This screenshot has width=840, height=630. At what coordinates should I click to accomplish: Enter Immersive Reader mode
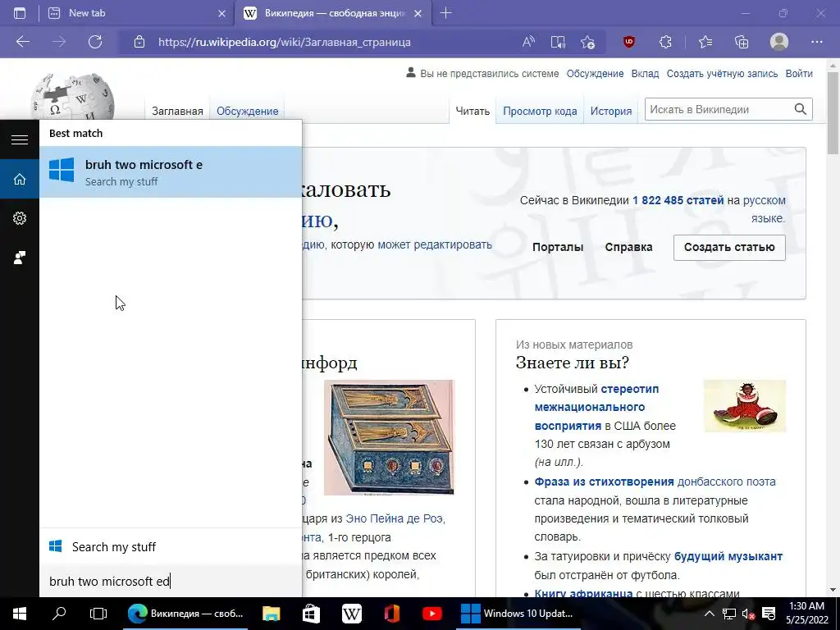558,42
